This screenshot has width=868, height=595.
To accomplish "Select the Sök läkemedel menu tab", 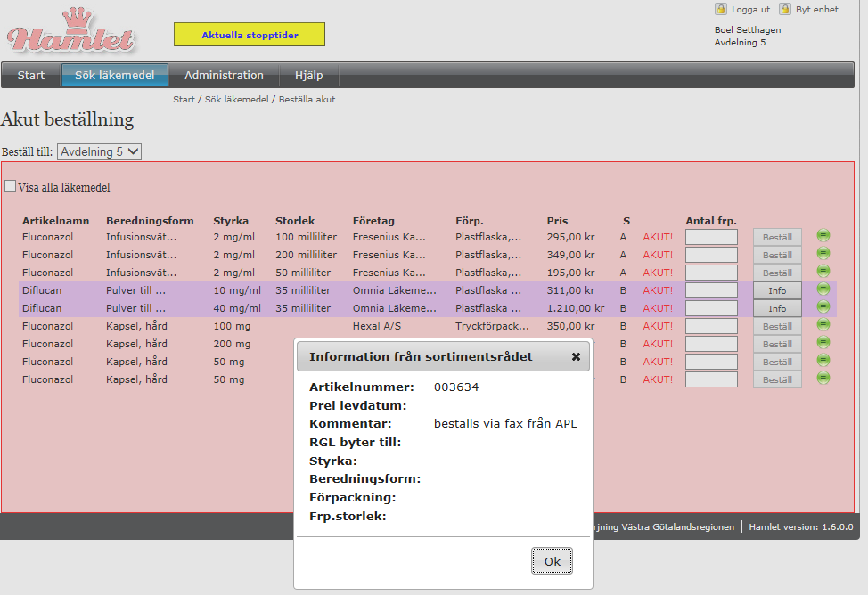I will point(115,76).
